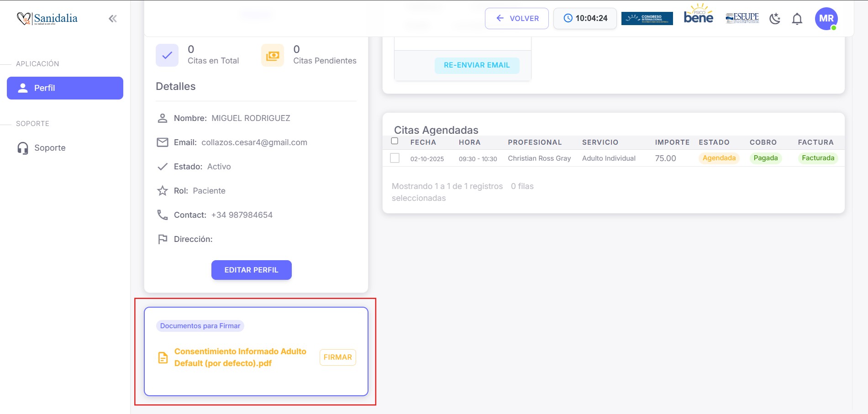Image resolution: width=868 pixels, height=414 pixels.
Task: Click the EDITAR PERFIL button
Action: pos(251,270)
